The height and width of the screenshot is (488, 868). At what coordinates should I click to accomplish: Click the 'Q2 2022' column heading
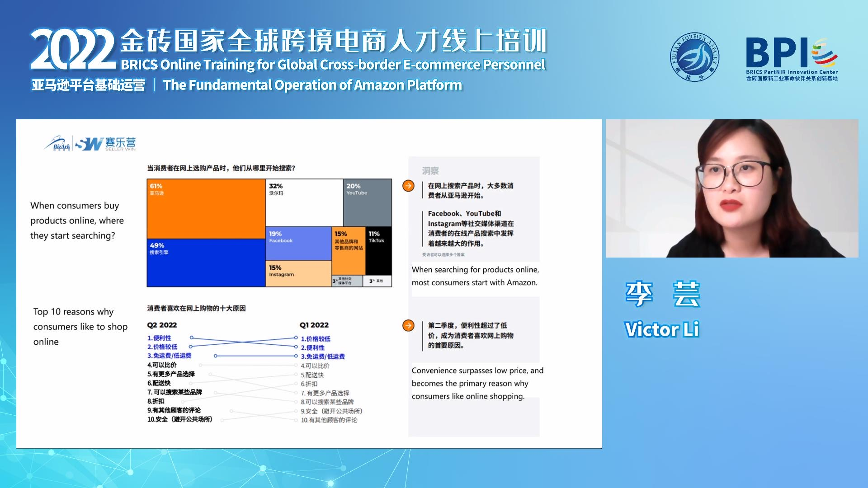tap(162, 325)
